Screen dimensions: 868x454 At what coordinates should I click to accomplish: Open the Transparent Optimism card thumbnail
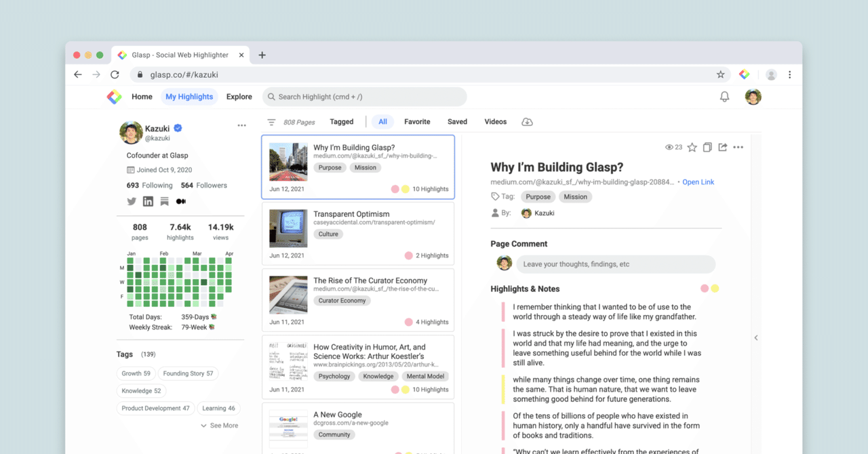point(288,228)
